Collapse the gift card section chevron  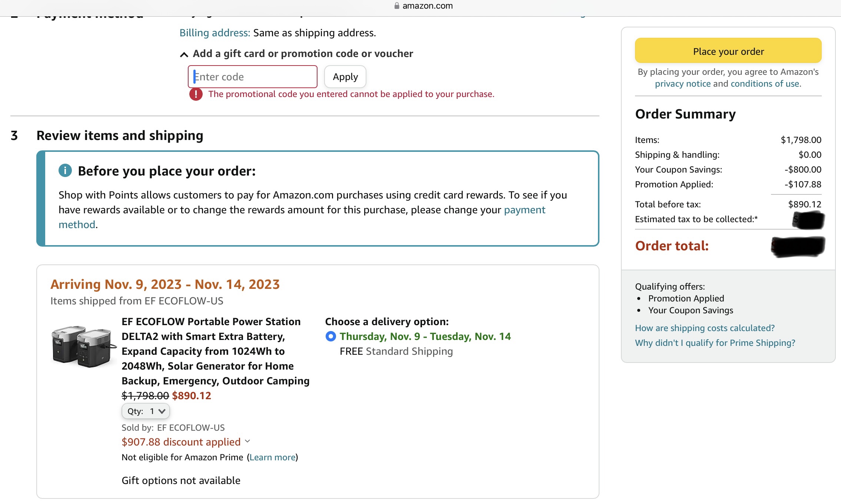coord(184,54)
